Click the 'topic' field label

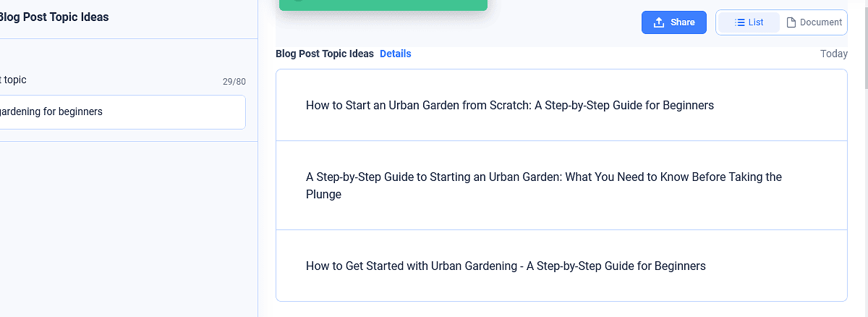pos(14,80)
